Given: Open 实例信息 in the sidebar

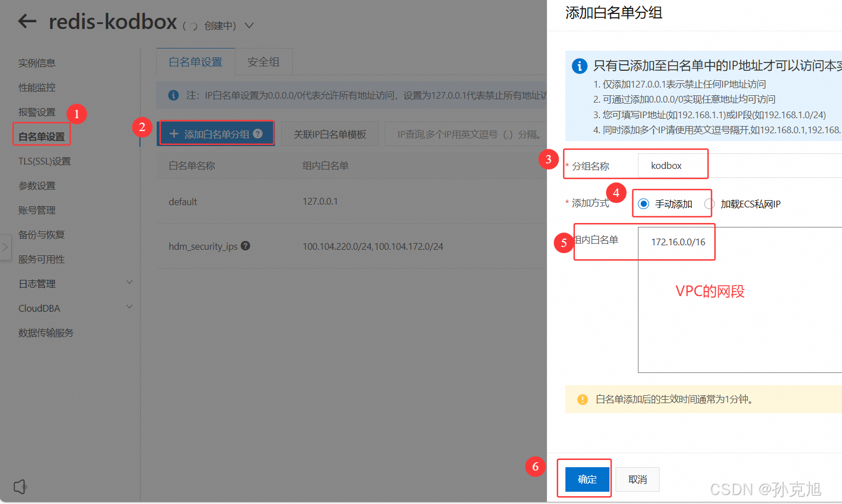Looking at the screenshot, I should tap(37, 63).
